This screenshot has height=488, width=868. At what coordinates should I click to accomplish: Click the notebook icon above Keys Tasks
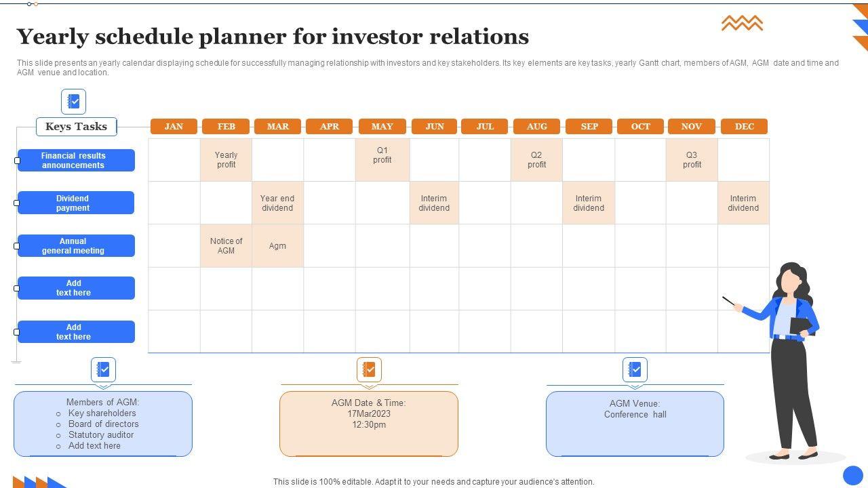(x=73, y=102)
